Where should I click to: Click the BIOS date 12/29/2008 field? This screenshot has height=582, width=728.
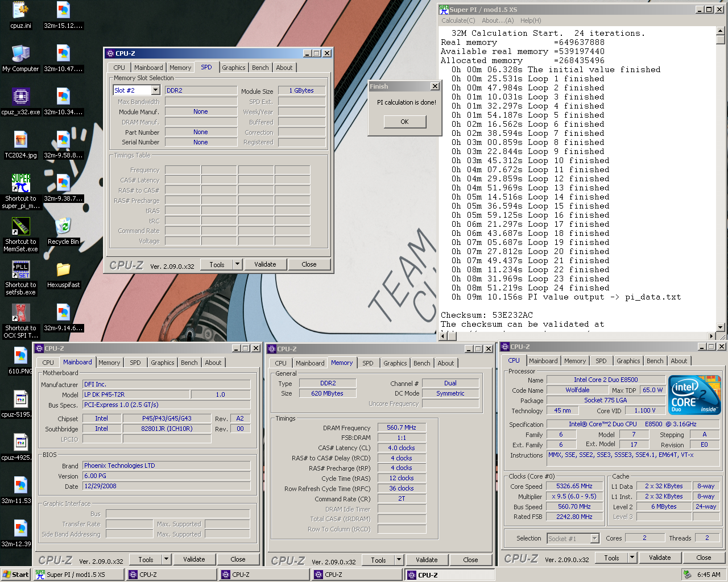point(167,487)
